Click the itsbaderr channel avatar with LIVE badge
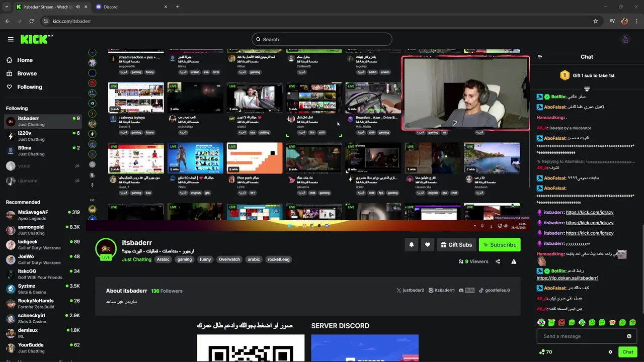 106,249
